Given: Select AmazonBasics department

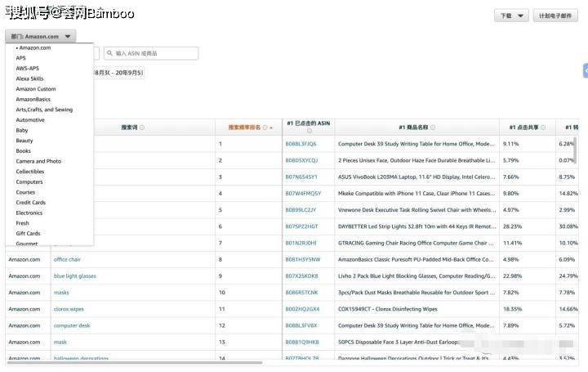Looking at the screenshot, I should tap(33, 99).
